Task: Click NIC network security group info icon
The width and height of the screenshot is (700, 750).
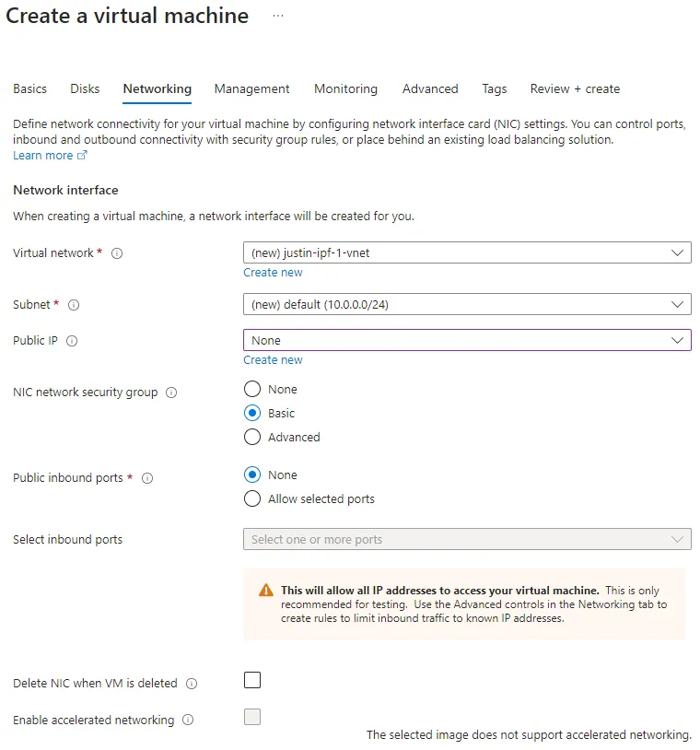Action: click(x=171, y=393)
